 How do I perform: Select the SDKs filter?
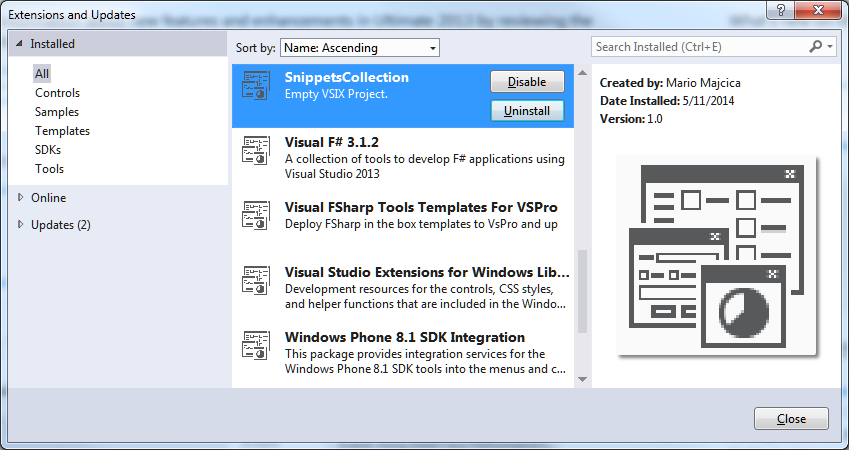48,149
